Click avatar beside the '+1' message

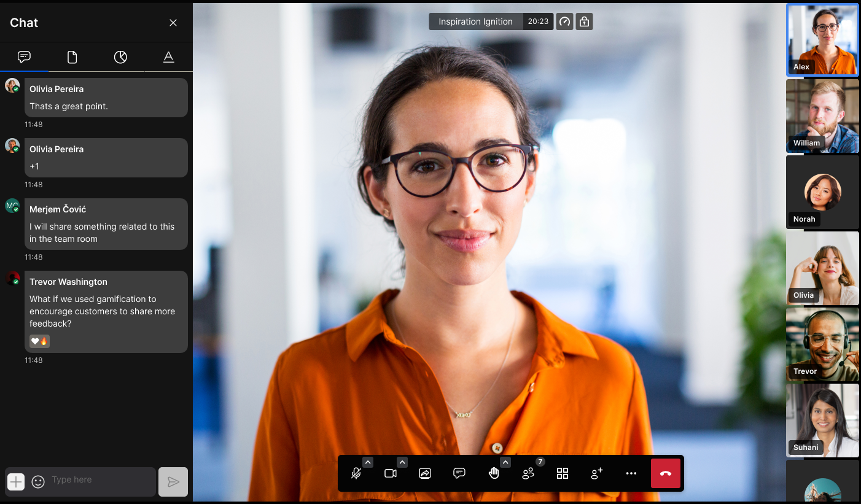click(12, 145)
